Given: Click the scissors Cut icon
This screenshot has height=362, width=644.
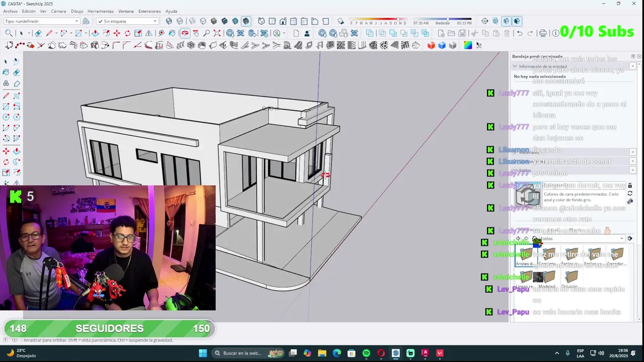Looking at the screenshot, I should [474, 33].
